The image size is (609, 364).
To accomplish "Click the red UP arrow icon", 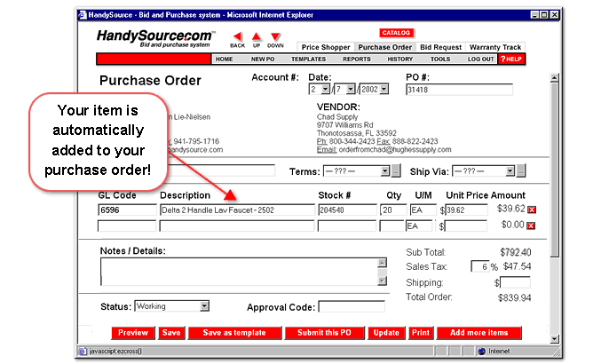I will [257, 36].
